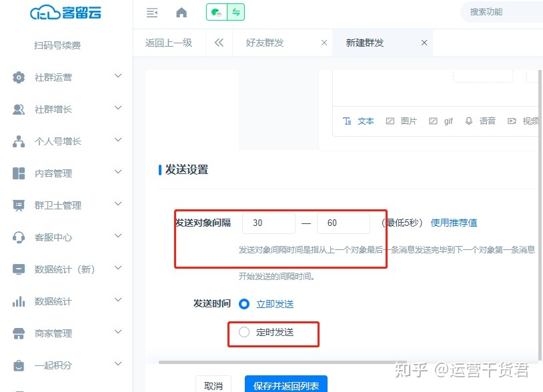This screenshot has height=392, width=543.
Task: Expand the 群卫士管理 menu chevron
Action: click(x=118, y=204)
